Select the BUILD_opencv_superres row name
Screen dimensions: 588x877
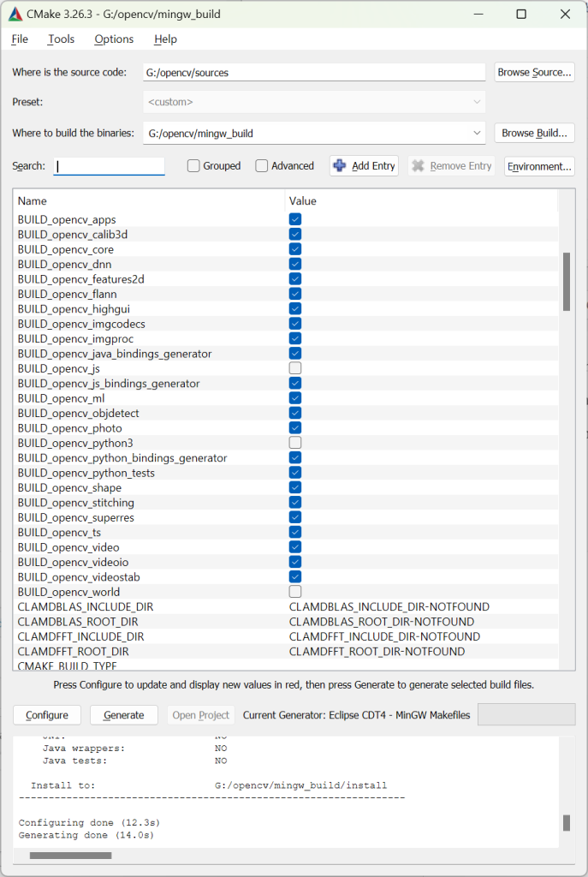coord(75,517)
